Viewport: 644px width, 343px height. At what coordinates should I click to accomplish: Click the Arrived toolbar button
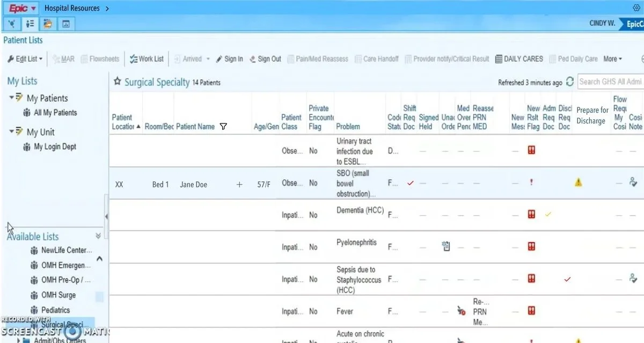[x=188, y=59]
